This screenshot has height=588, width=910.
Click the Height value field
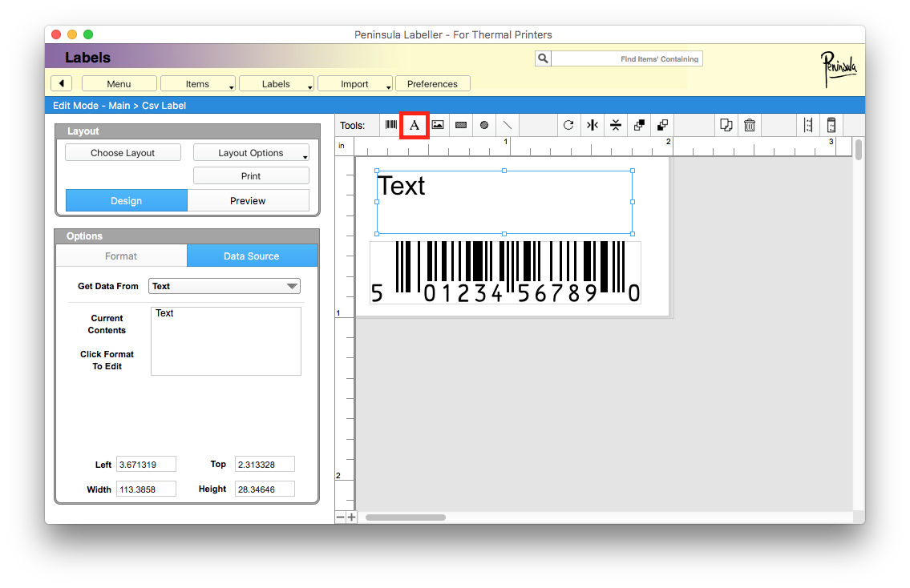coord(265,489)
